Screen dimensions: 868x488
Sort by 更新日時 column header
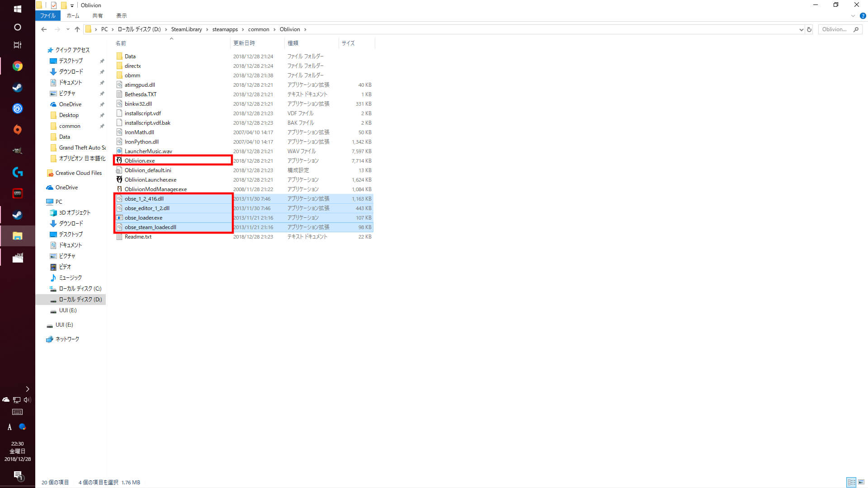(257, 43)
